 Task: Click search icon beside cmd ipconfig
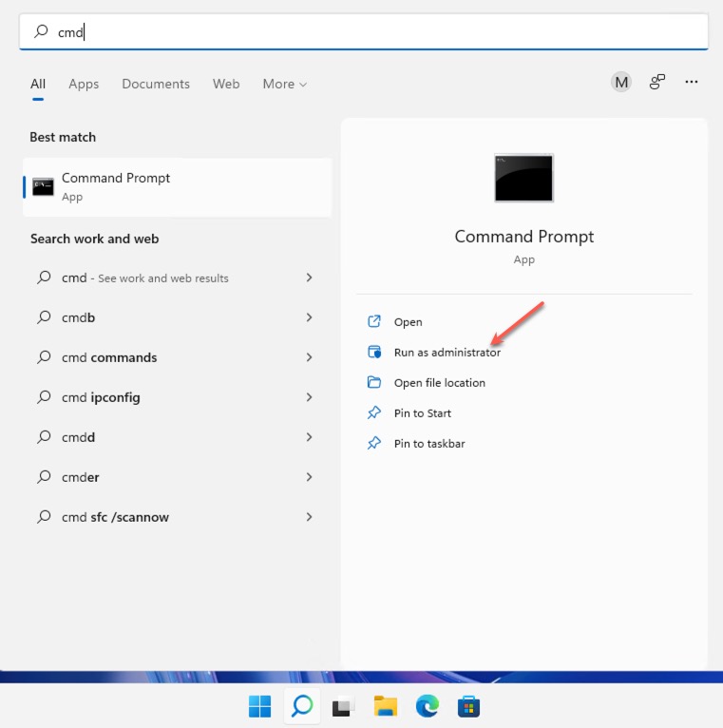point(44,397)
